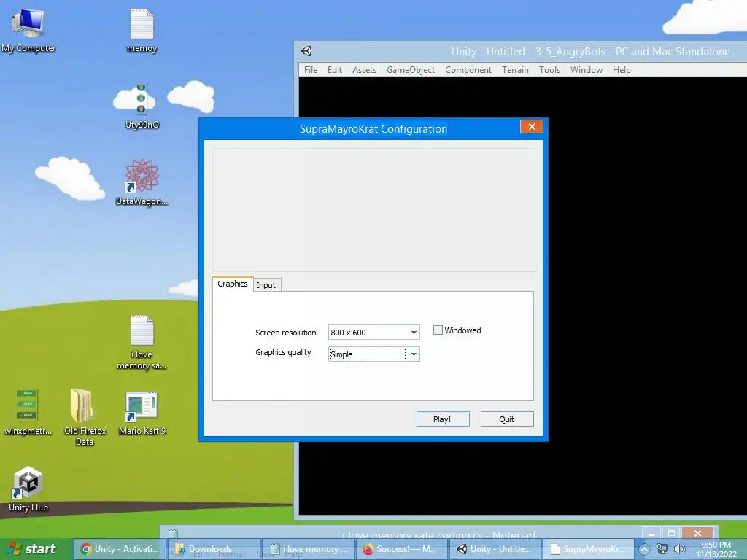Open the File menu in Unity
Screen dimensions: 747x560
tap(311, 70)
